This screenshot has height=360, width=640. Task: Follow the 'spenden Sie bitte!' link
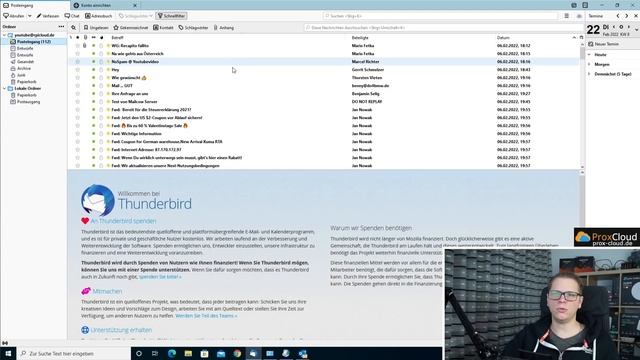pos(160,277)
